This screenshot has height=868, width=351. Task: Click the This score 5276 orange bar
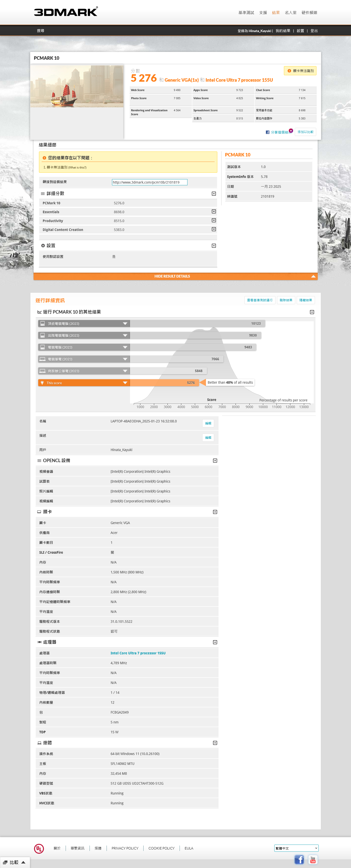click(x=164, y=383)
